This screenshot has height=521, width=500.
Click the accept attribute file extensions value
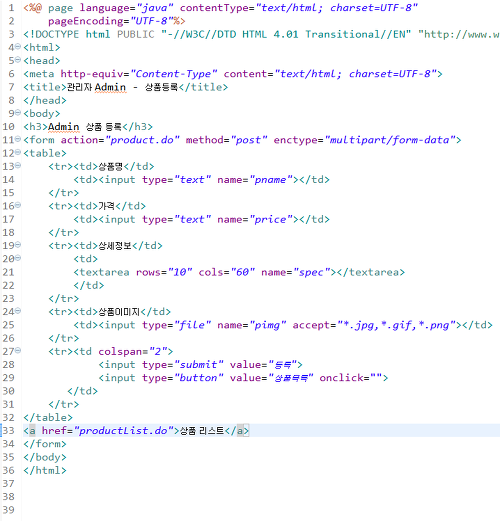(396, 325)
